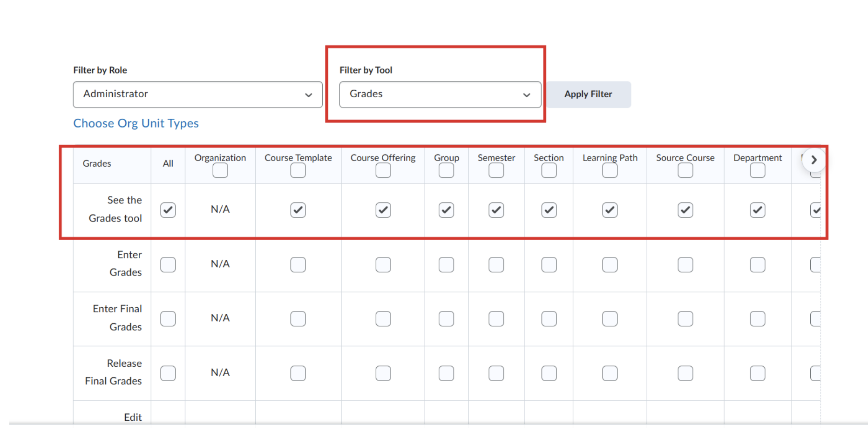Check the Section column header checkbox

[x=549, y=171]
